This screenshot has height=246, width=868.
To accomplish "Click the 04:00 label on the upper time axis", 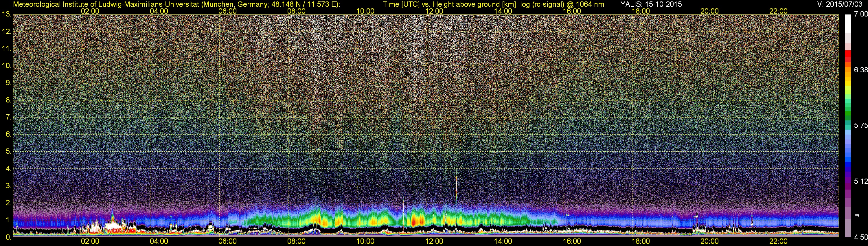I will click(159, 11).
